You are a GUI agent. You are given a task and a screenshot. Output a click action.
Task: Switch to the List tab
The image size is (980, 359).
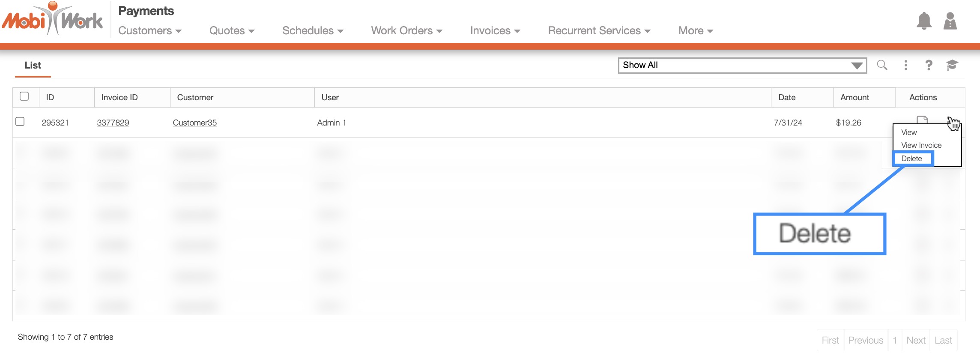coord(33,65)
